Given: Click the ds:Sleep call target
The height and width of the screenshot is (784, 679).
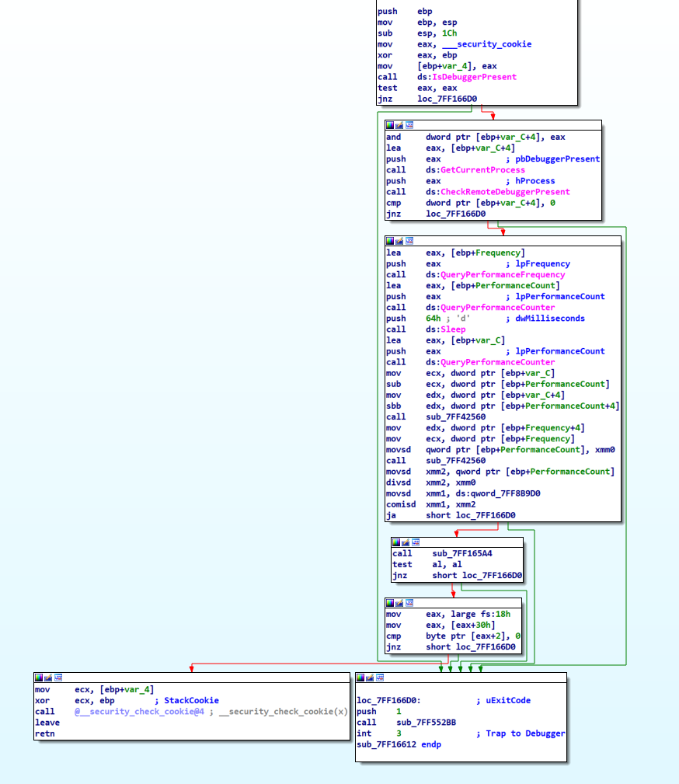Looking at the screenshot, I should pos(453,329).
